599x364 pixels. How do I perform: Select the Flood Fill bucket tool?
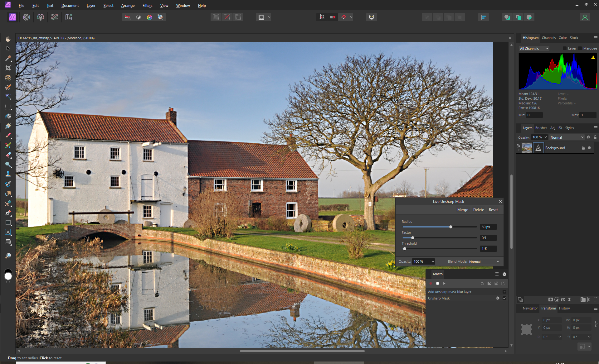8,116
